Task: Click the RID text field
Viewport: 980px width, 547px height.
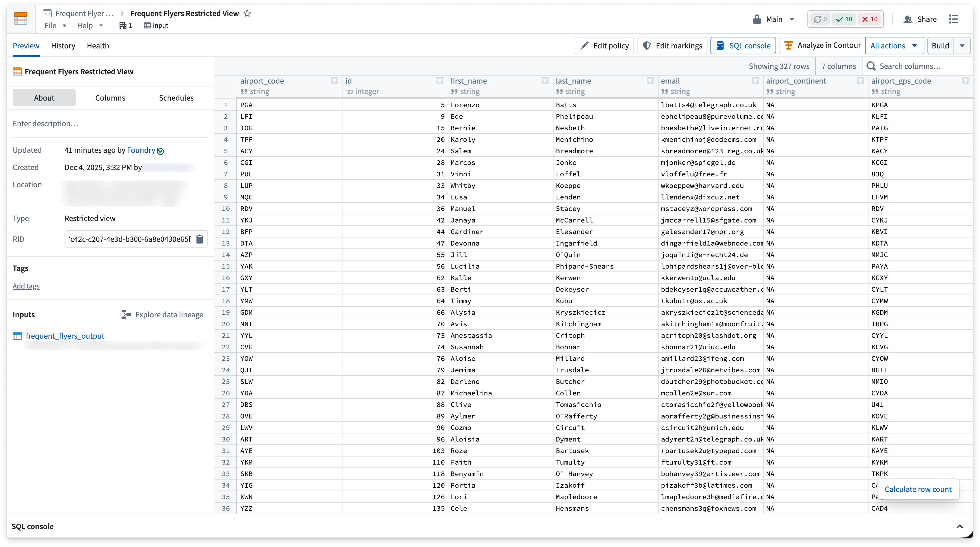Action: tap(130, 239)
